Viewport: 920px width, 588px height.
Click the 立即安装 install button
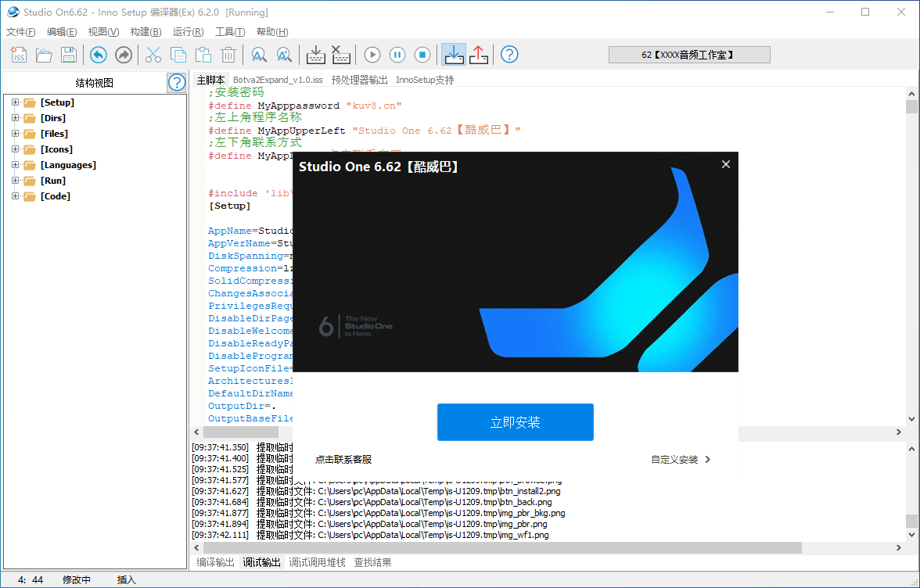click(x=515, y=422)
